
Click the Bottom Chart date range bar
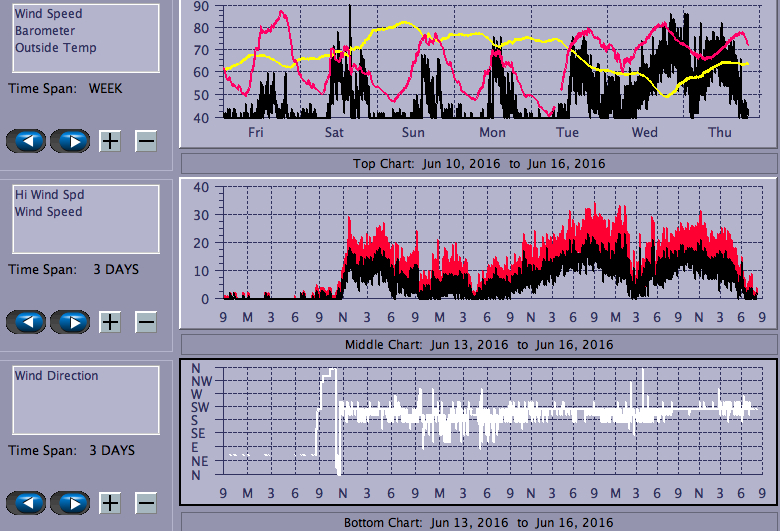[x=478, y=522]
